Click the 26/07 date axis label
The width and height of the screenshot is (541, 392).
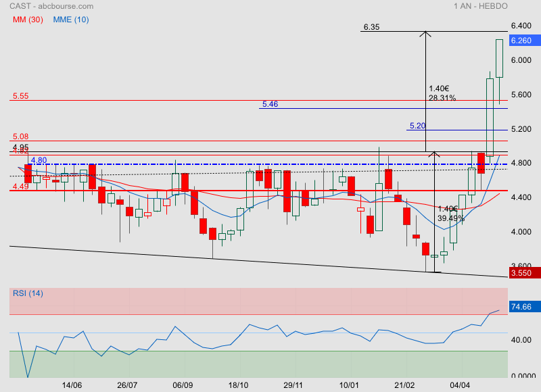[x=127, y=385]
